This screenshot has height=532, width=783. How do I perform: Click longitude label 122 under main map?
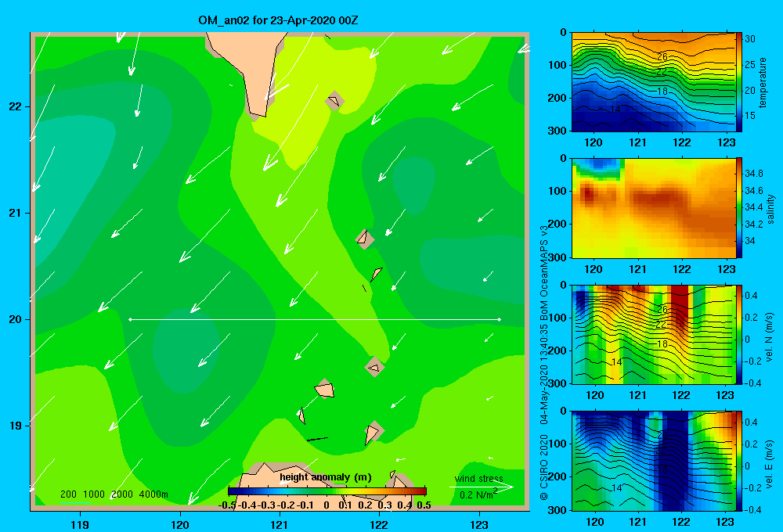point(379,524)
